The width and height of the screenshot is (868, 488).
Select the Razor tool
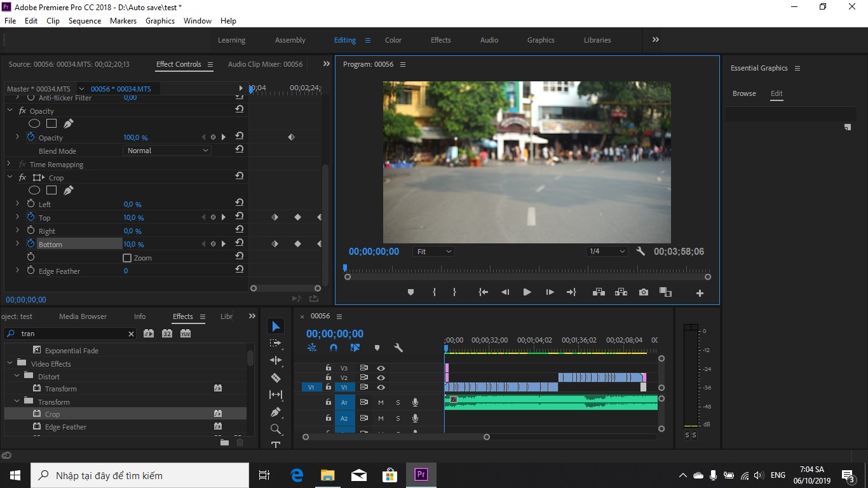276,377
